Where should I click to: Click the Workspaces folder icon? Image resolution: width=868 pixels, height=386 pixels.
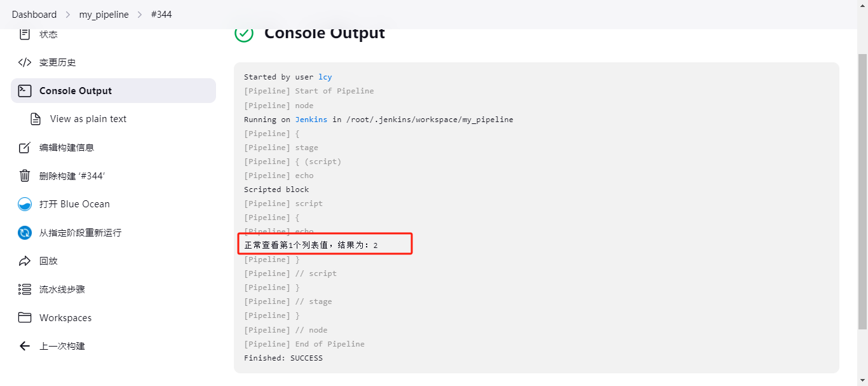point(25,317)
